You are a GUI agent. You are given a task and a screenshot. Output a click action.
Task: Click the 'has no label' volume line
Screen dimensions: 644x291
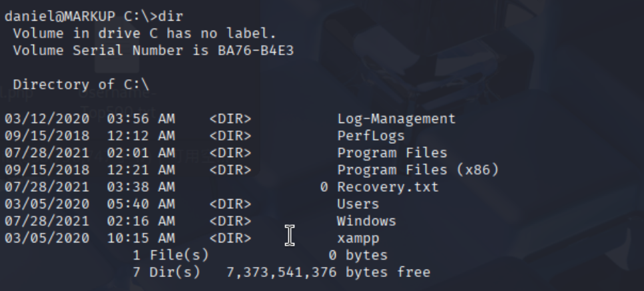[145, 33]
